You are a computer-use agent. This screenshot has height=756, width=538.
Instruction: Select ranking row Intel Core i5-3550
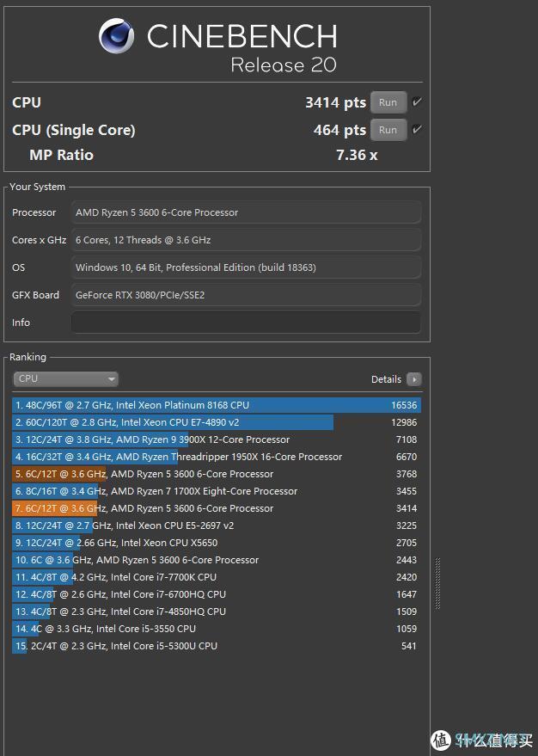(x=217, y=629)
